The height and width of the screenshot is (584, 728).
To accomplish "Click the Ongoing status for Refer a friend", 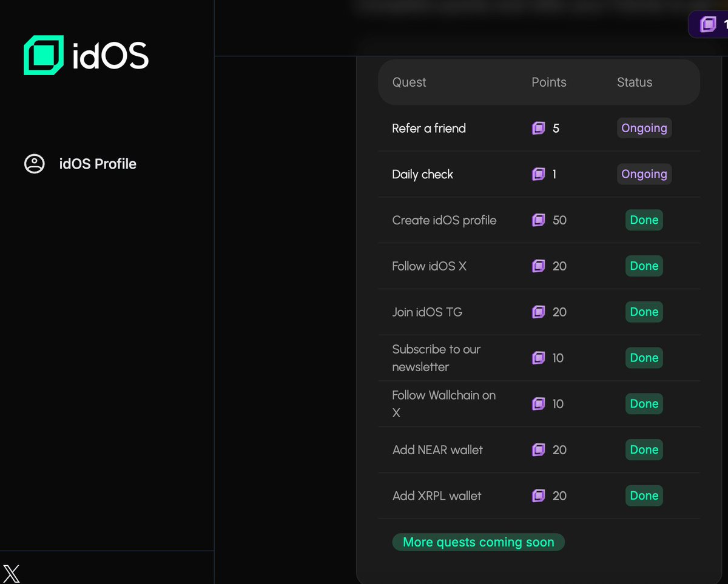I will point(644,128).
